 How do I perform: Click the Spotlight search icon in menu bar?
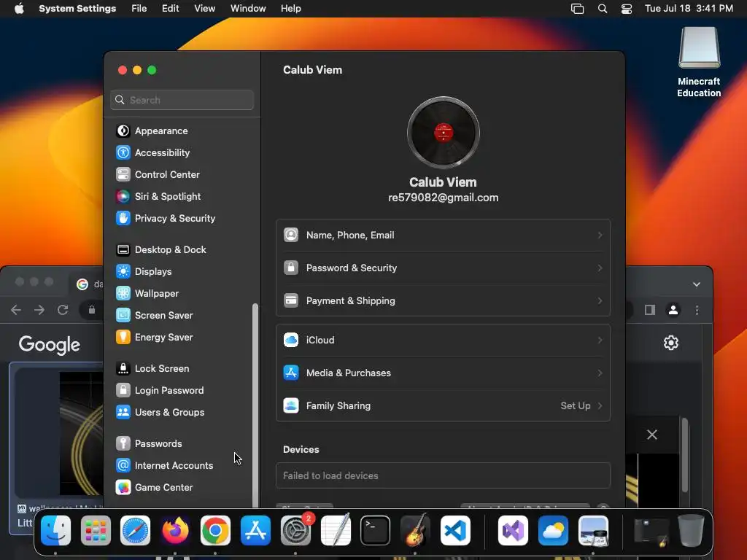coord(603,9)
